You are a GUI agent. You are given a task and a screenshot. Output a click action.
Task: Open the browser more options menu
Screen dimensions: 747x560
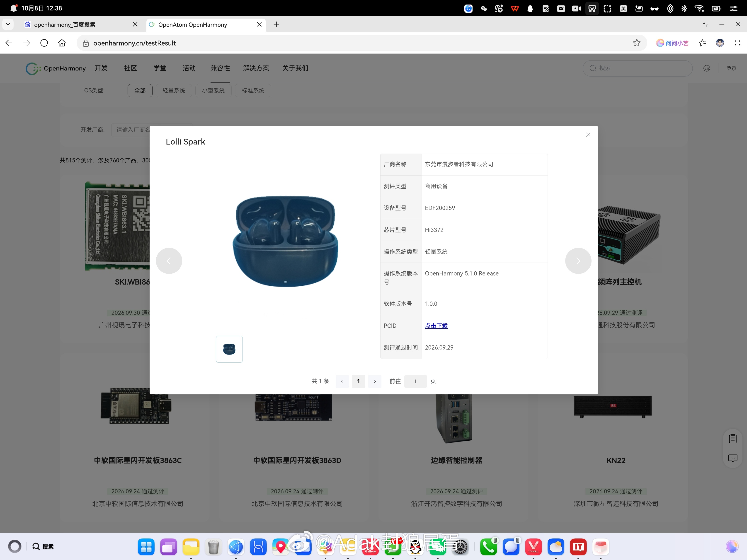point(737,43)
